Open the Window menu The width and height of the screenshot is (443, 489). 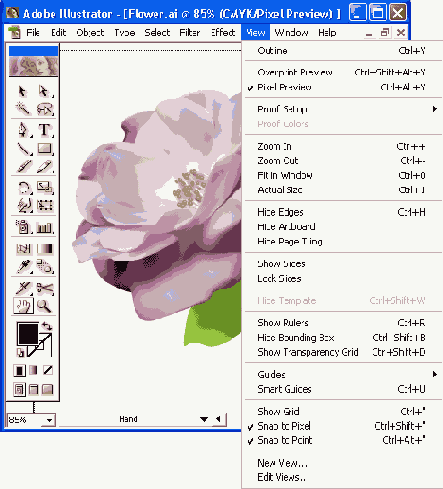pos(291,33)
